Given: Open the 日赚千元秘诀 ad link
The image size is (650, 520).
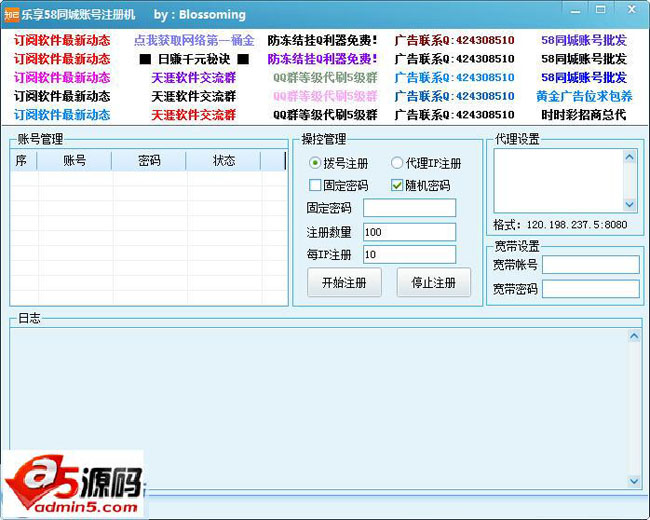Looking at the screenshot, I should 194,59.
